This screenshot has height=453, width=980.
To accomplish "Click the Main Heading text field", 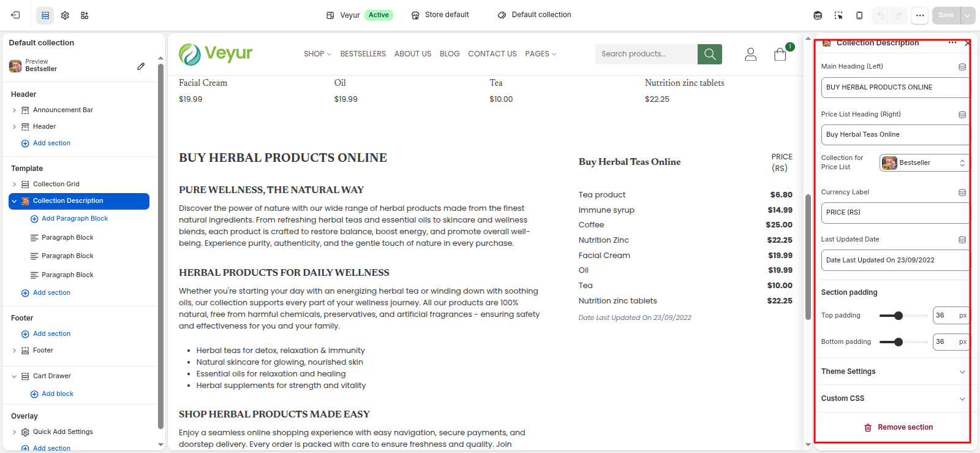I will tap(895, 88).
